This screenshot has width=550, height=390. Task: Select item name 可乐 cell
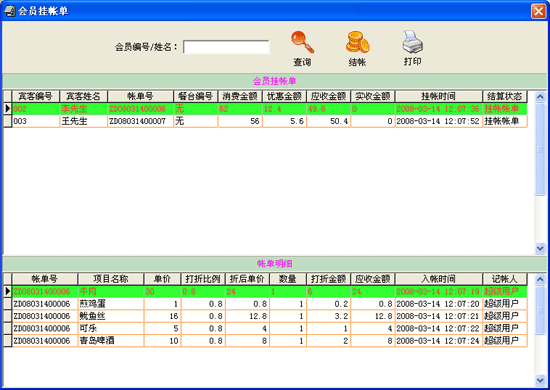pos(111,328)
